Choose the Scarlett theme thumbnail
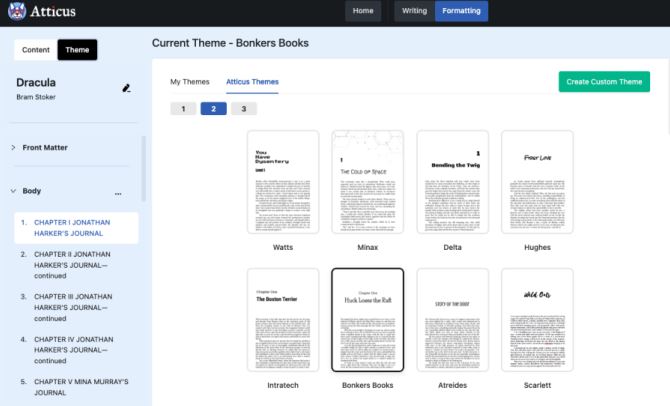670x406 pixels. (537, 320)
